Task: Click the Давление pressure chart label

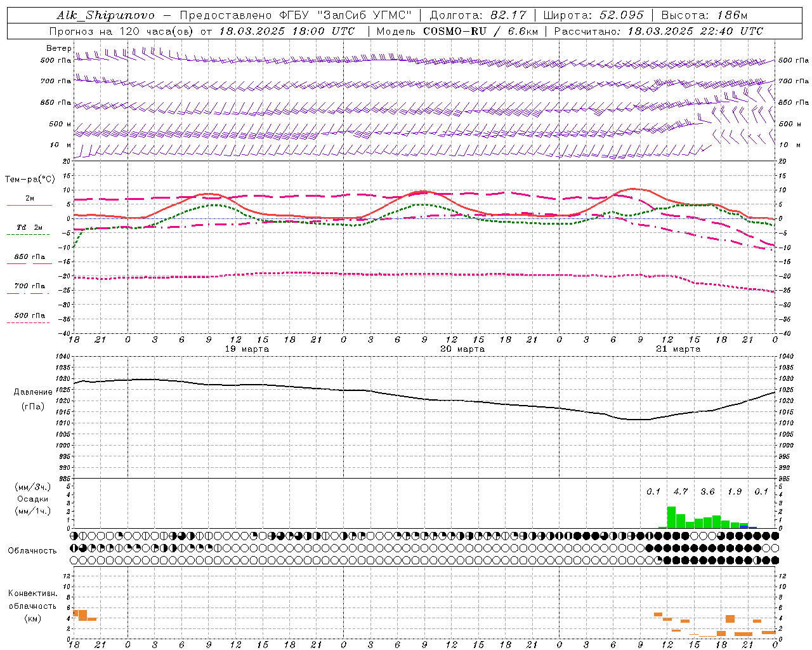Action: point(33,392)
